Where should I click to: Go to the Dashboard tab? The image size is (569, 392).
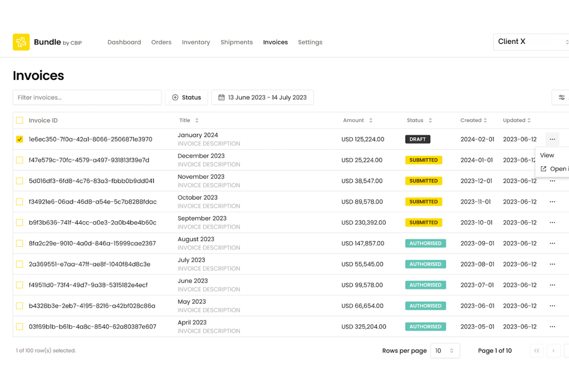(124, 42)
